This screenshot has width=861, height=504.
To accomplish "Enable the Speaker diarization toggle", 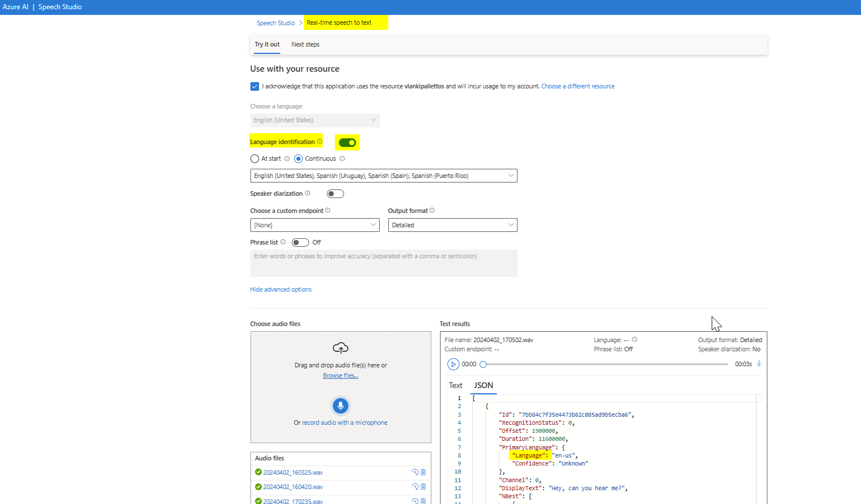I will click(x=335, y=193).
